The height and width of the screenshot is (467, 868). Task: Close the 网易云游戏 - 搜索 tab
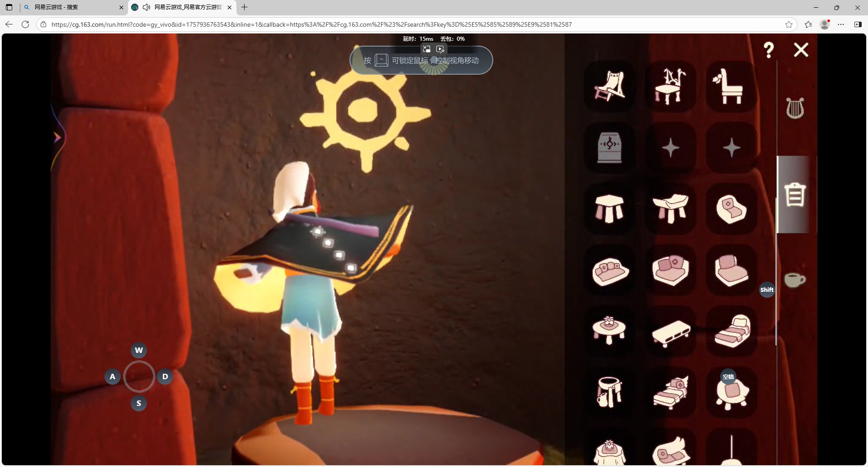(x=121, y=7)
